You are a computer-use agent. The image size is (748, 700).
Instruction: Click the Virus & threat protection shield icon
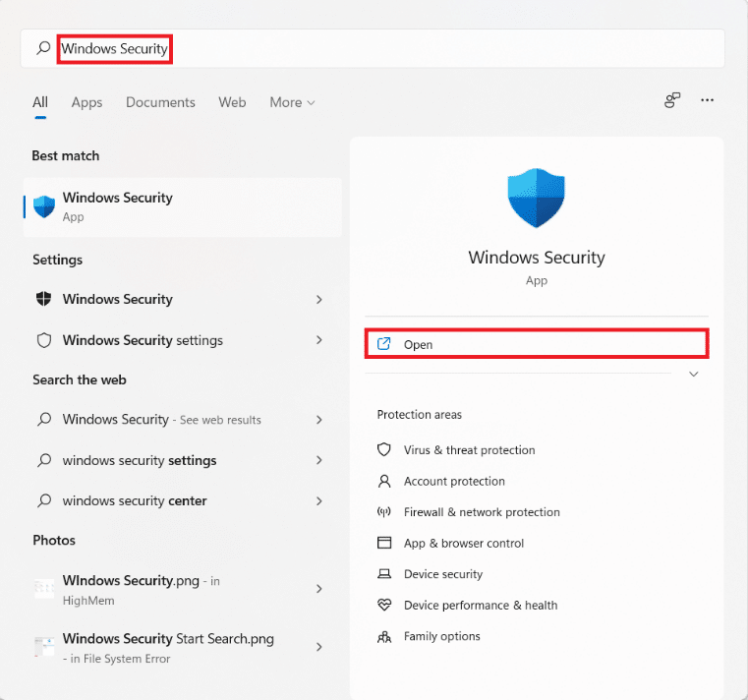point(384,450)
